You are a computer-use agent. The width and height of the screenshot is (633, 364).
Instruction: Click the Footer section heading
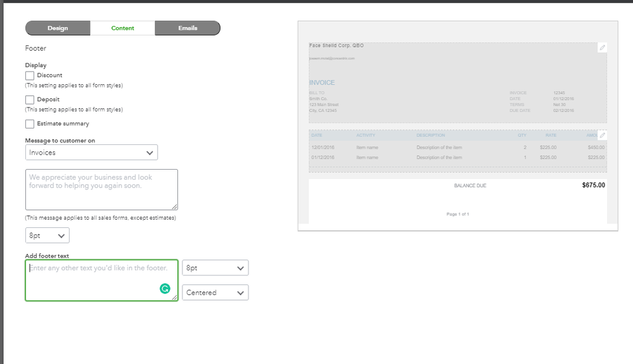click(35, 48)
